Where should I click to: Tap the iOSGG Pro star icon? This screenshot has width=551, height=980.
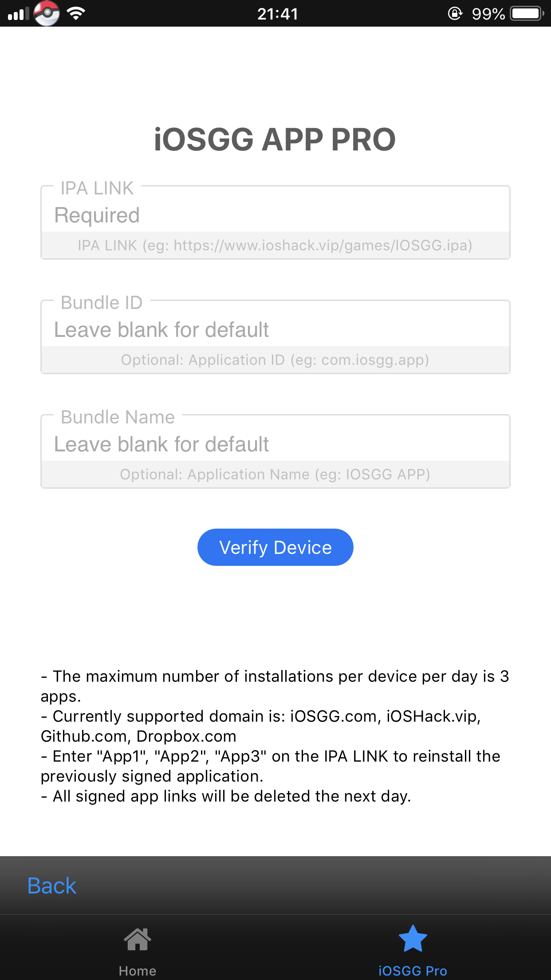point(413,938)
